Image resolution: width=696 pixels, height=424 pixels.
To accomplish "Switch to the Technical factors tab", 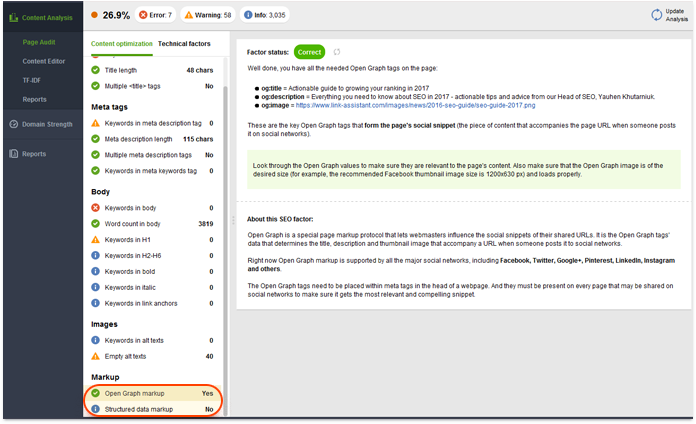I will [184, 44].
